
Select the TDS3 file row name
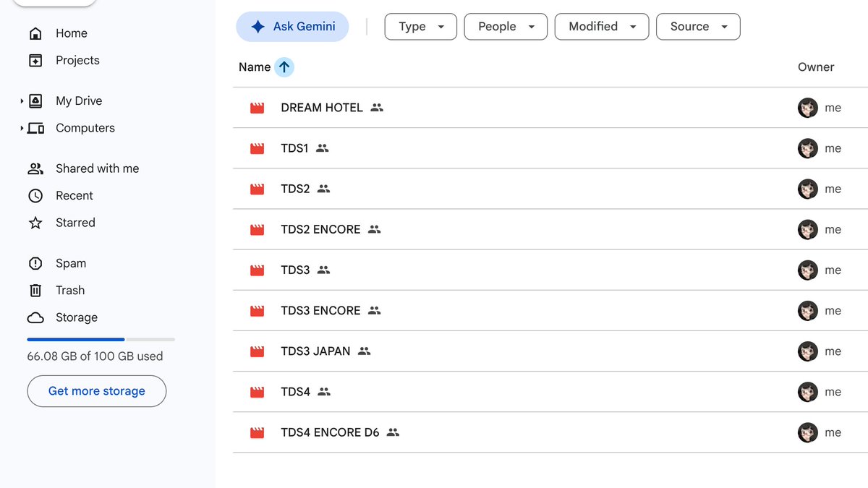295,270
